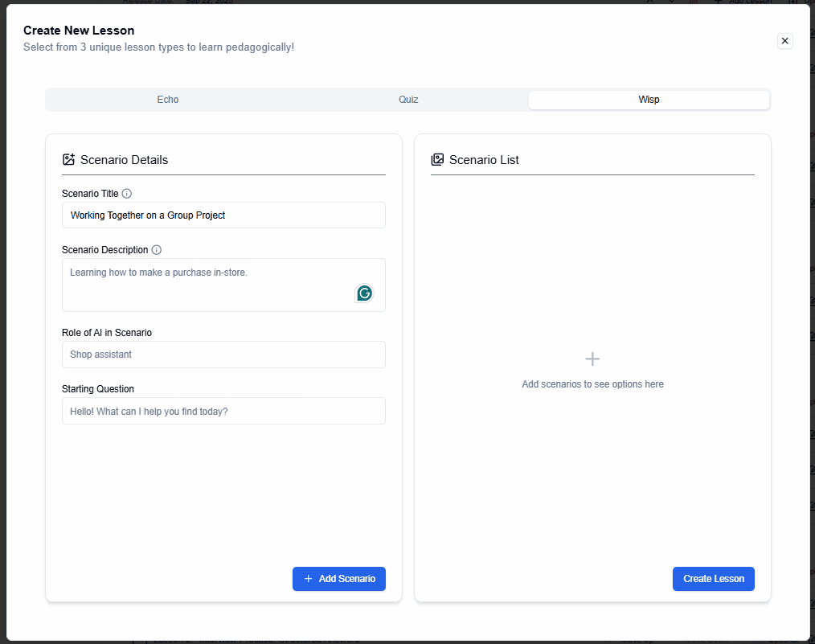
Task: Select the Wisp lesson tab
Action: [x=649, y=100]
